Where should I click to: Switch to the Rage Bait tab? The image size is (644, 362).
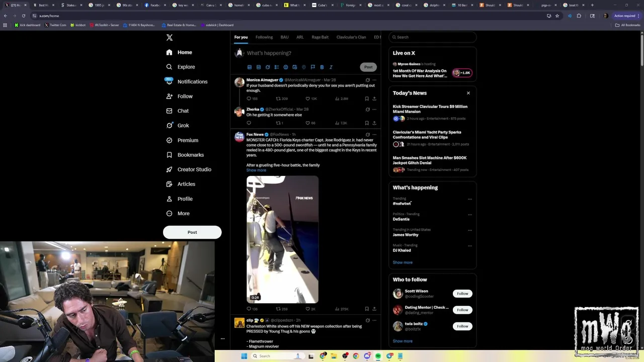coord(320,37)
